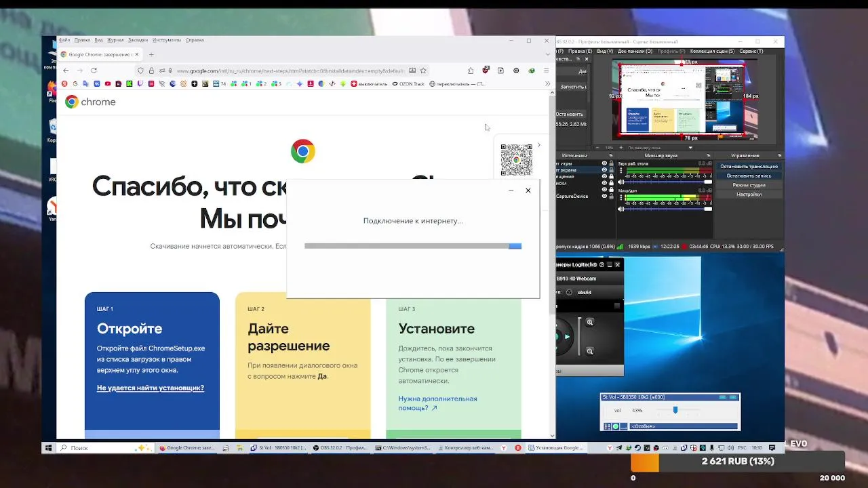
Task: Open the Особые dropdown in St Vol
Action: point(684,426)
